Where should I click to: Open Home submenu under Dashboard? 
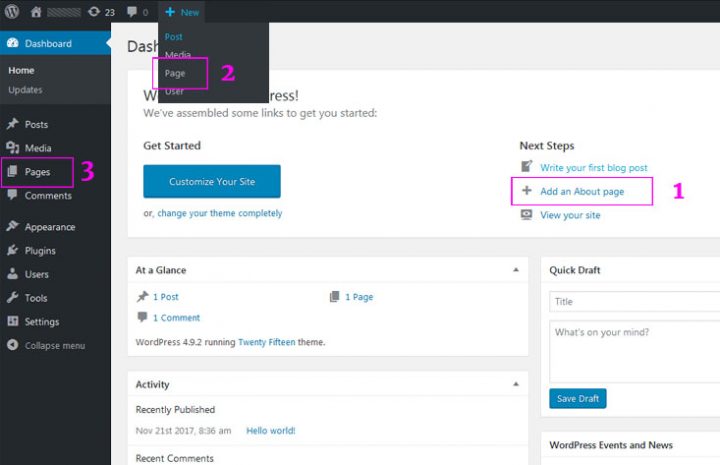tap(21, 70)
